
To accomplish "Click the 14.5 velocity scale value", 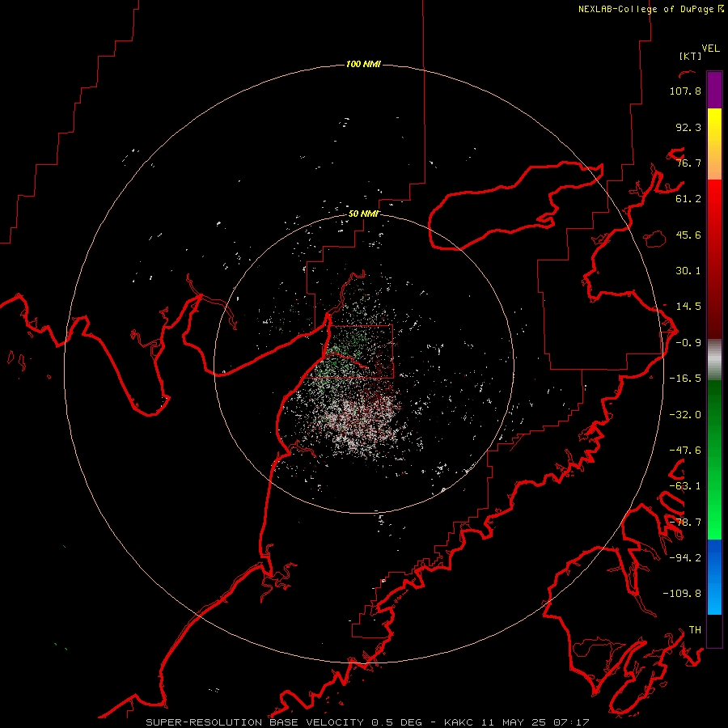I will [x=688, y=307].
